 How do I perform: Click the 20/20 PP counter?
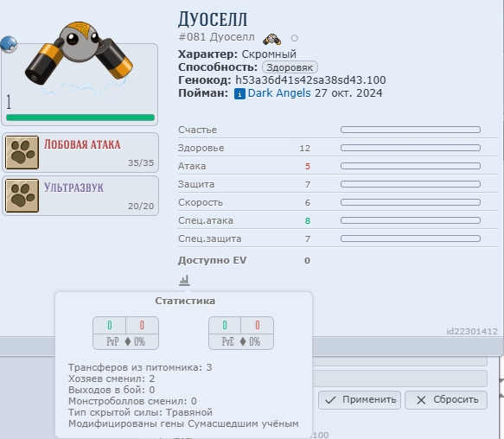pyautogui.click(x=141, y=206)
